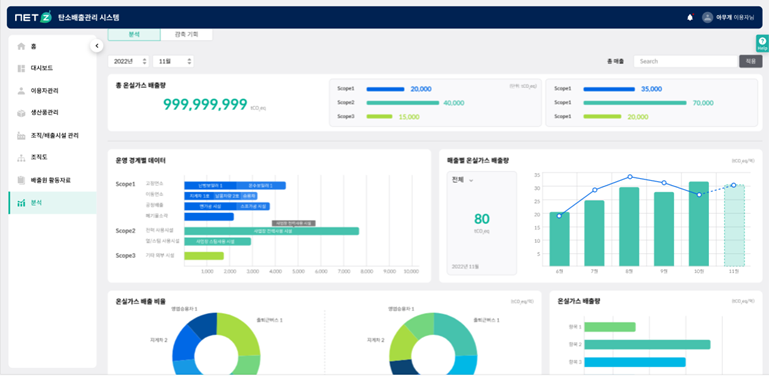Collapse the sidebar with the chevron button

(97, 46)
